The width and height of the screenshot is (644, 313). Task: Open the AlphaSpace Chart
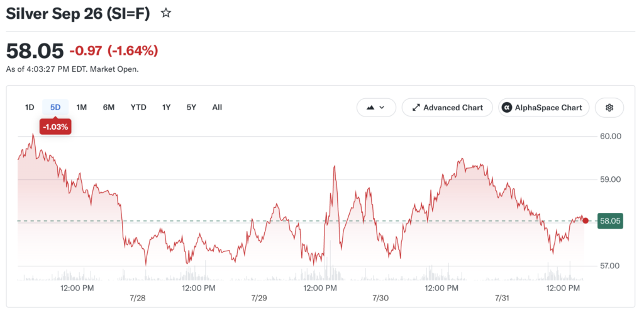click(544, 108)
